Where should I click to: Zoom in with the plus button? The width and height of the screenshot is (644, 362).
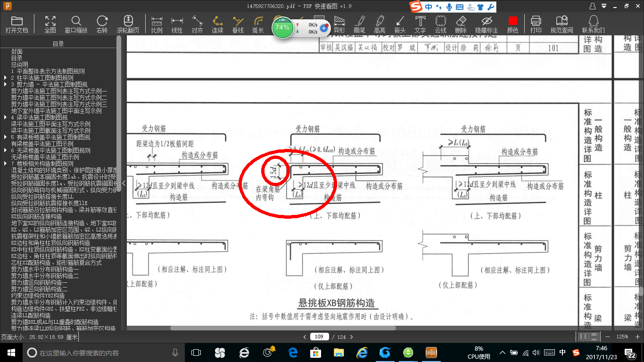coord(637,337)
